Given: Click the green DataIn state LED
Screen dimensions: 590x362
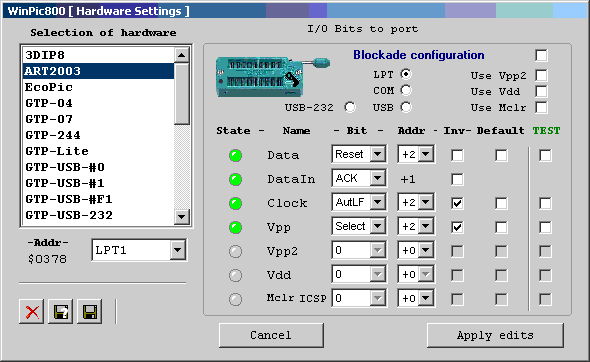Looking at the screenshot, I should pyautogui.click(x=236, y=179).
